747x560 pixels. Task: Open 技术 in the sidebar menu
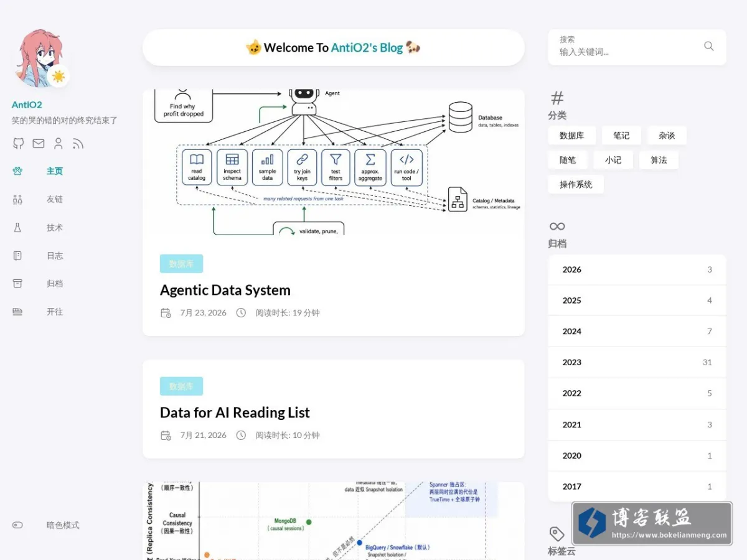click(x=55, y=228)
